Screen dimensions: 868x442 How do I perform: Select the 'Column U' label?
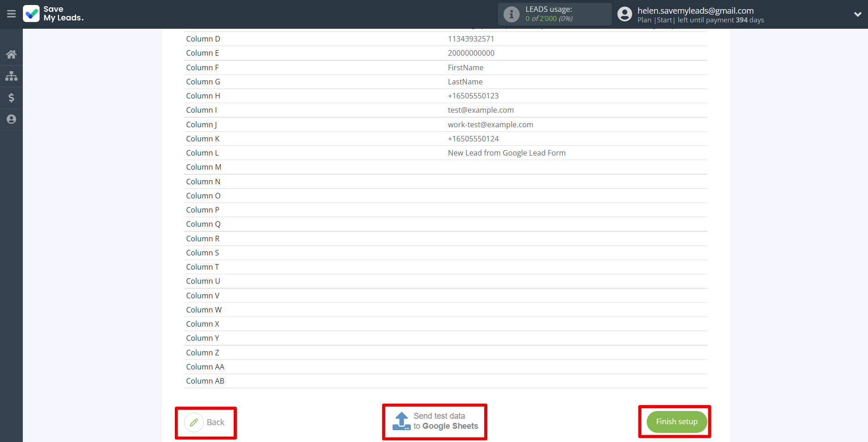pyautogui.click(x=203, y=281)
